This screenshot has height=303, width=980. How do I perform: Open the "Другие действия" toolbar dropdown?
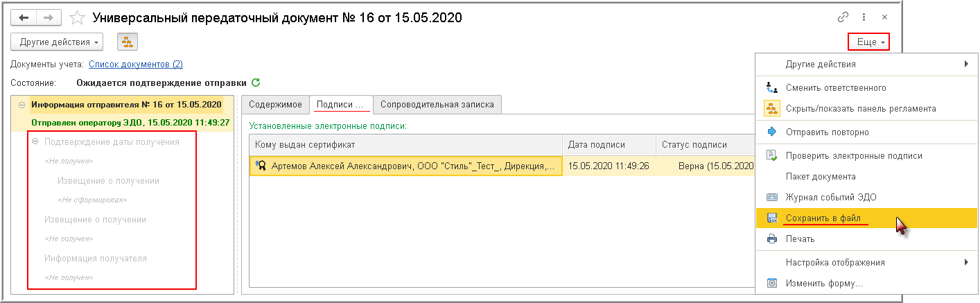(58, 42)
